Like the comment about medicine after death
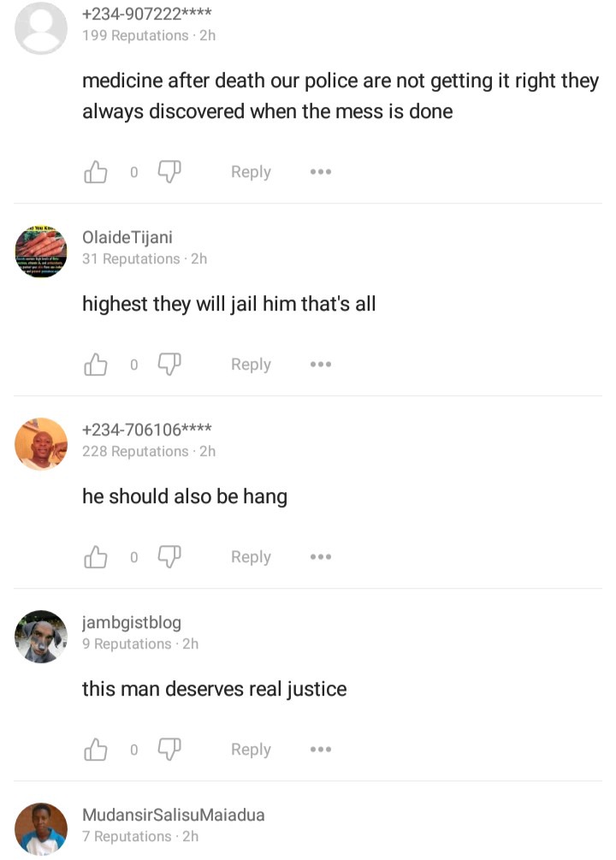The width and height of the screenshot is (616, 860). [96, 172]
